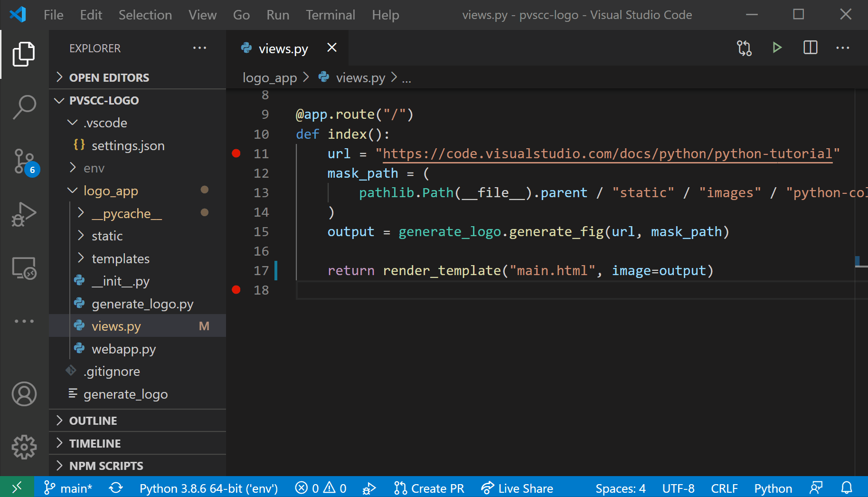Open the Source Control view
This screenshot has width=868, height=497.
point(24,162)
